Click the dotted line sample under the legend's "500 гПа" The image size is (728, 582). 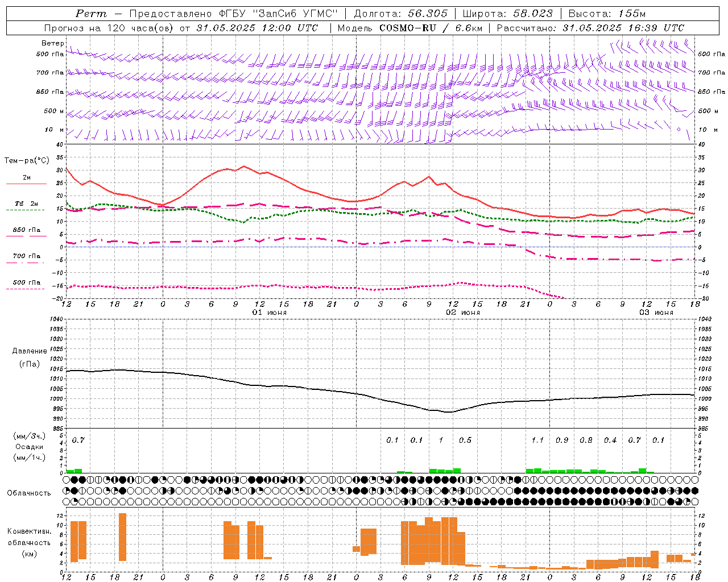pos(25,289)
